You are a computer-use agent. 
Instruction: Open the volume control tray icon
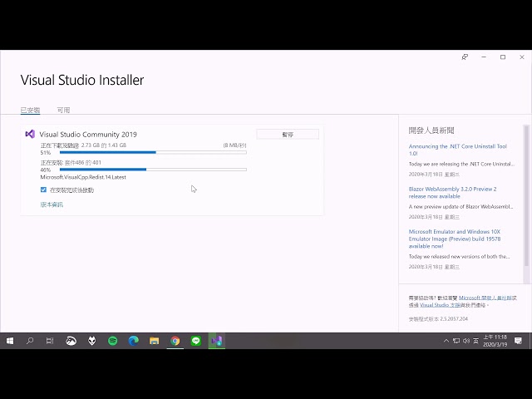(x=466, y=341)
